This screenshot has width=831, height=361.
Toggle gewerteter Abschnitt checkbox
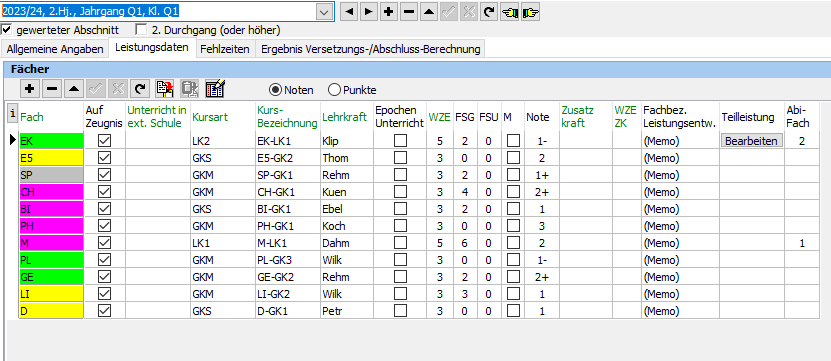(6, 30)
